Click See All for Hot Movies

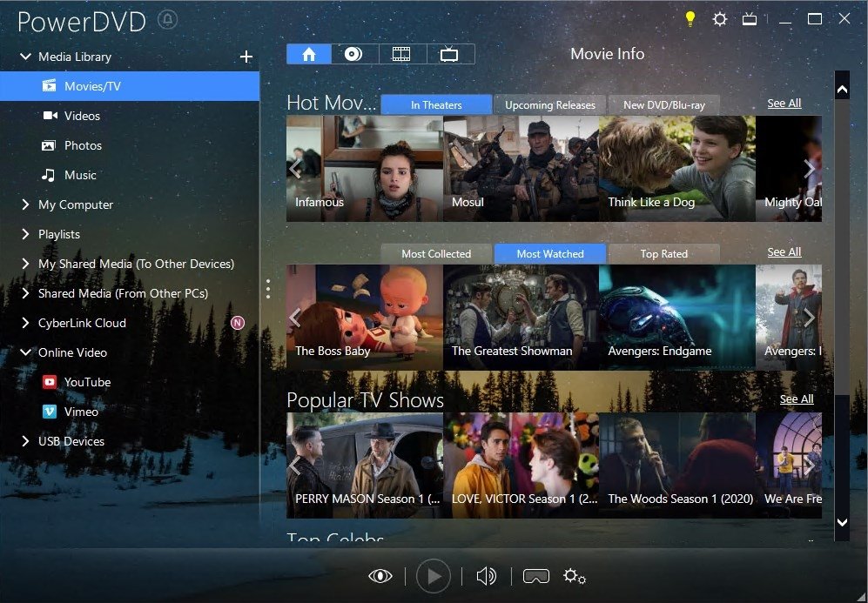coord(784,104)
